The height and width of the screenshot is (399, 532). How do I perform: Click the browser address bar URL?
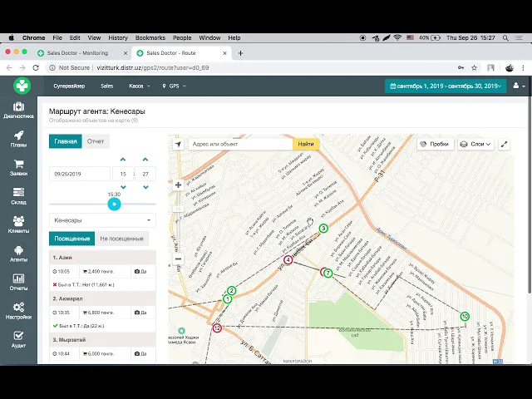tap(153, 67)
